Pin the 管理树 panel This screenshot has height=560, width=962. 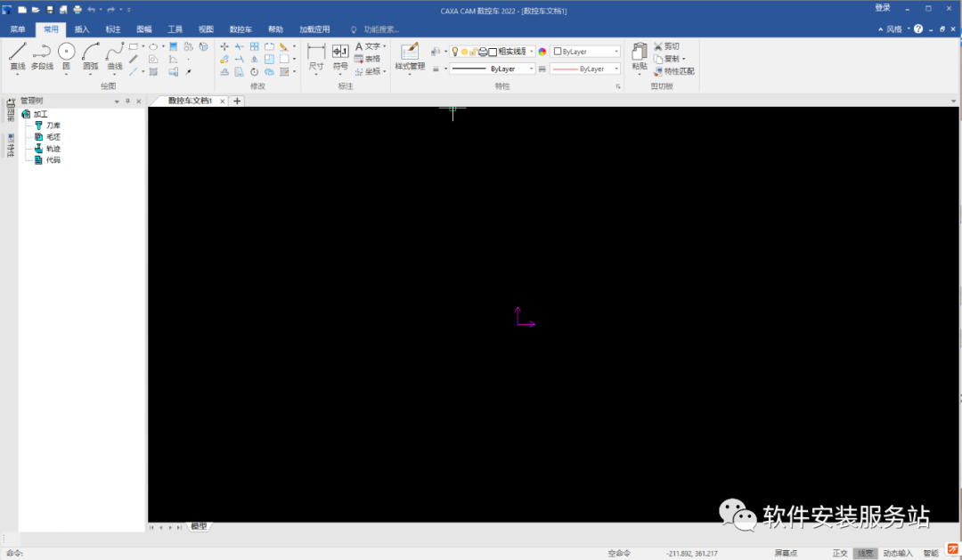(127, 101)
